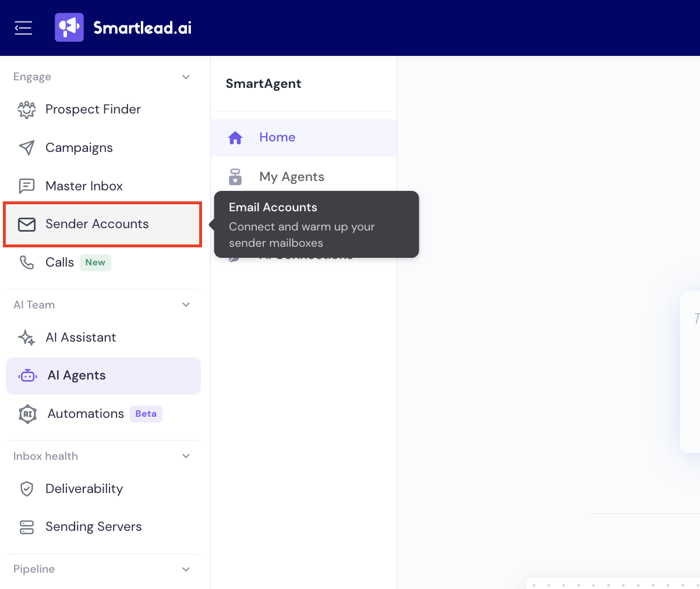Click the SmartAgent panel title

coord(263,84)
